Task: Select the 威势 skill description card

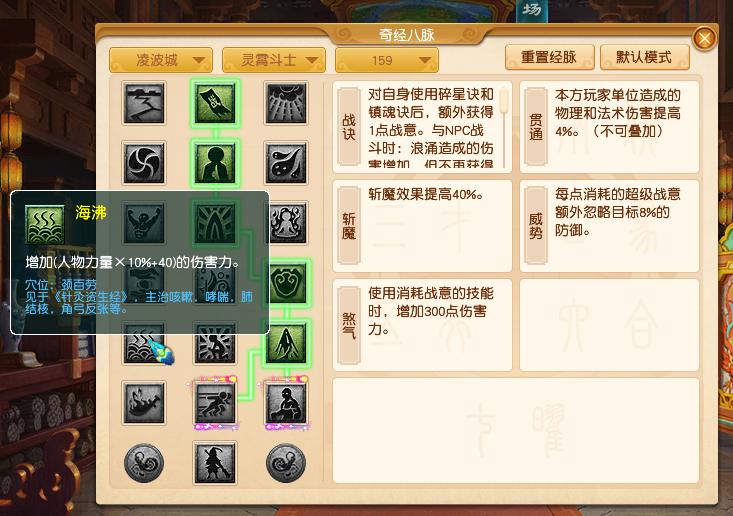Action: coord(609,226)
